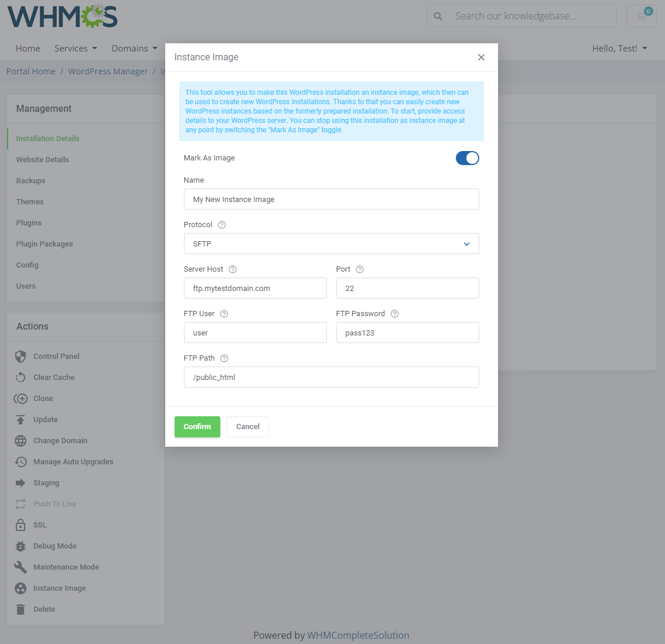Image resolution: width=665 pixels, height=644 pixels.
Task: Confirm the Instance Image settings
Action: click(197, 426)
